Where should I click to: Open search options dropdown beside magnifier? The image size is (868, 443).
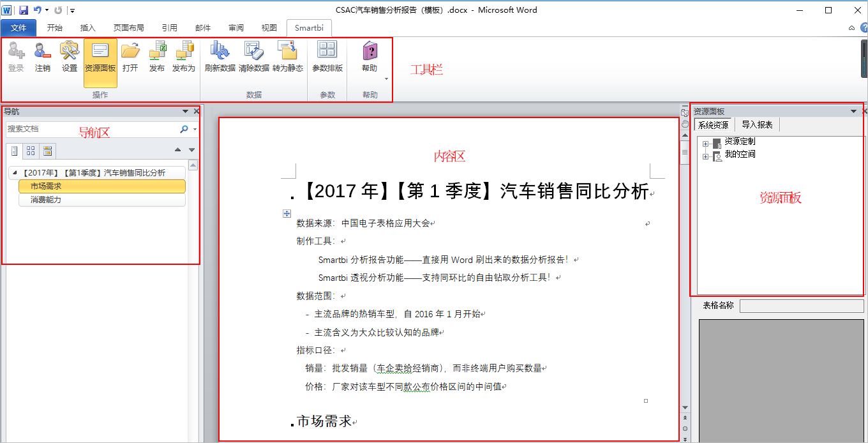point(195,130)
